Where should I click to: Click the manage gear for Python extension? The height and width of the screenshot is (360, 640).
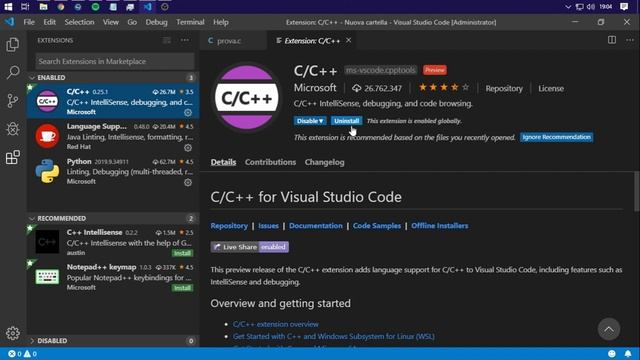click(188, 182)
